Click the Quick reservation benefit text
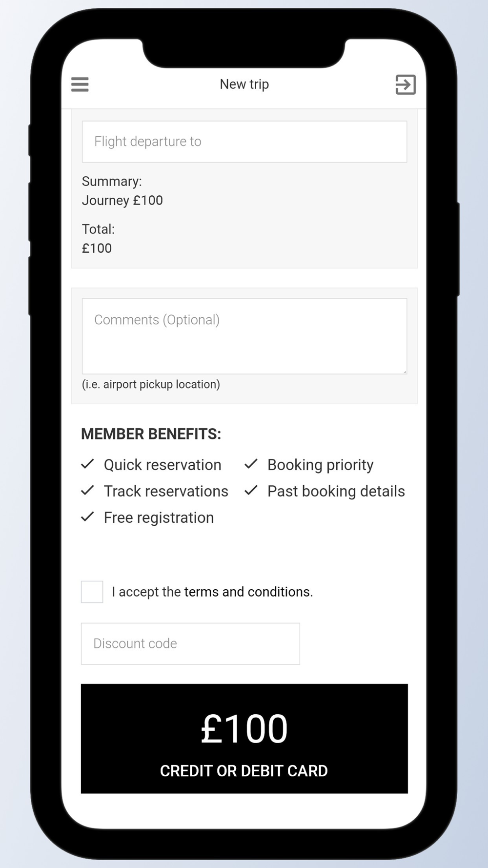 pos(163,465)
